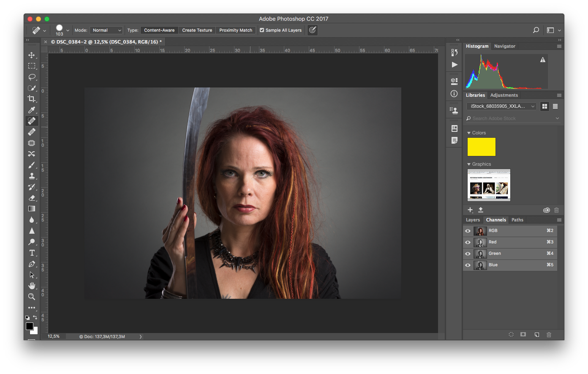Click the yellow color swatch in Libraries

(x=482, y=147)
